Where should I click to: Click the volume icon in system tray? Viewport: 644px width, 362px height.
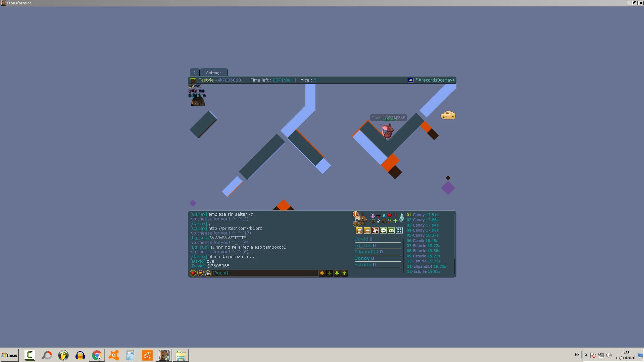coord(609,355)
